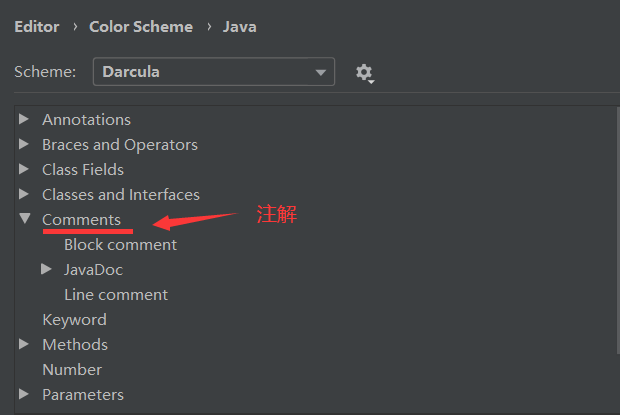Click Java breadcrumb item
The height and width of the screenshot is (415, 620).
pos(239,27)
